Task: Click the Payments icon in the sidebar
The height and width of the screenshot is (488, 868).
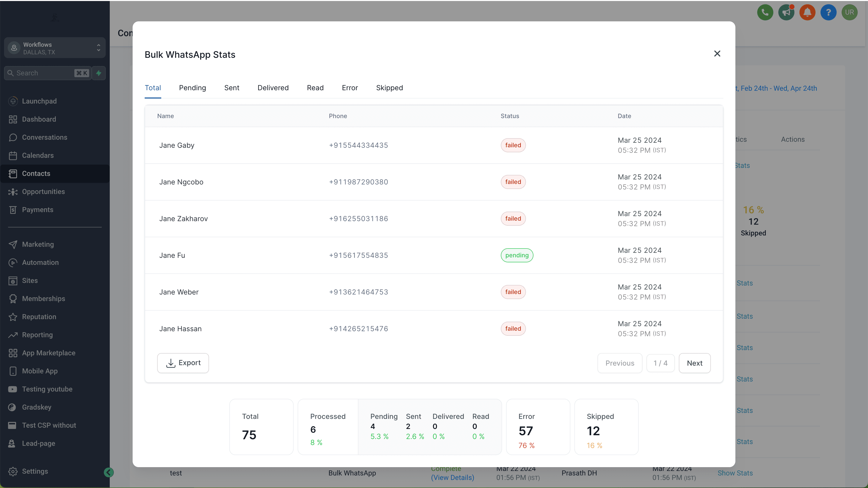Action: click(x=13, y=210)
